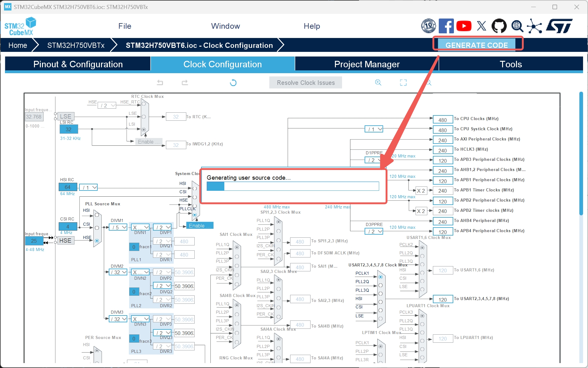The width and height of the screenshot is (588, 368).
Task: Open the YouTube icon link
Action: click(464, 26)
